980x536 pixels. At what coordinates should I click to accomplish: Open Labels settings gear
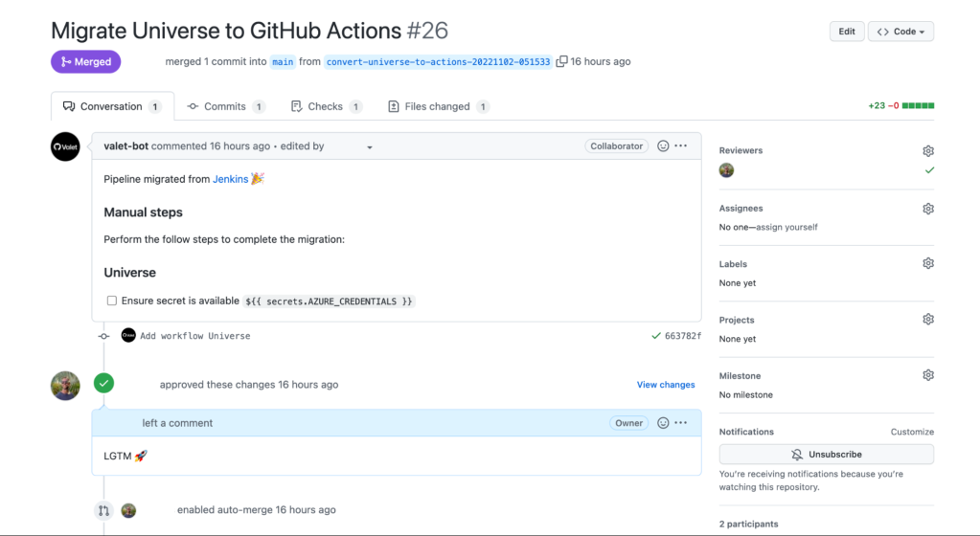[928, 263]
